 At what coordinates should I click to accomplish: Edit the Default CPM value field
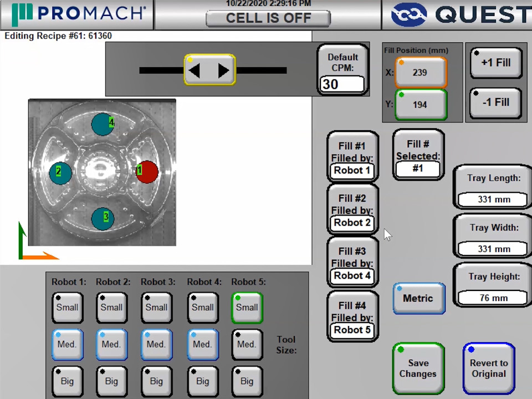pyautogui.click(x=342, y=84)
